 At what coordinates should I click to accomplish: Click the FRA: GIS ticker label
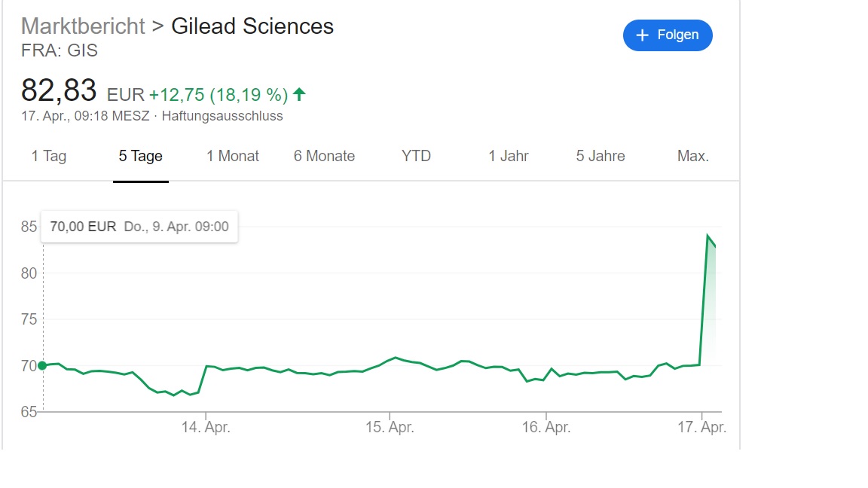[60, 50]
